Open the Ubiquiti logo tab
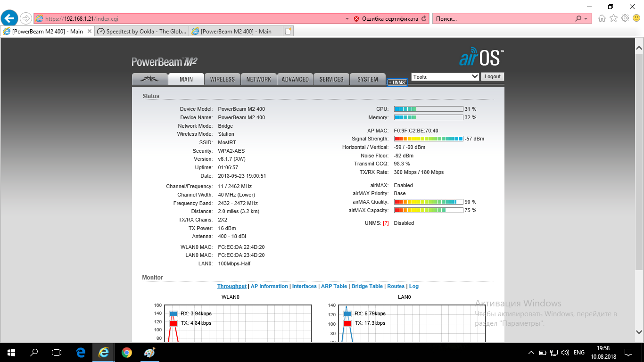The height and width of the screenshot is (362, 644). pos(150,79)
